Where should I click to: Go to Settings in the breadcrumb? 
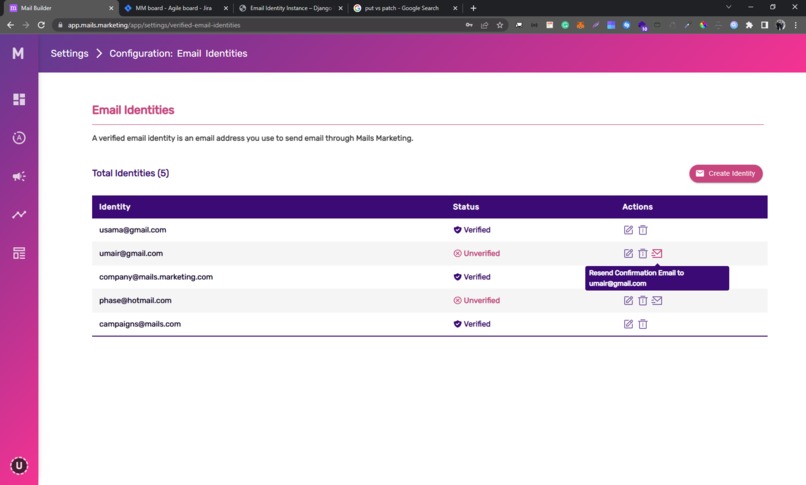(x=69, y=53)
